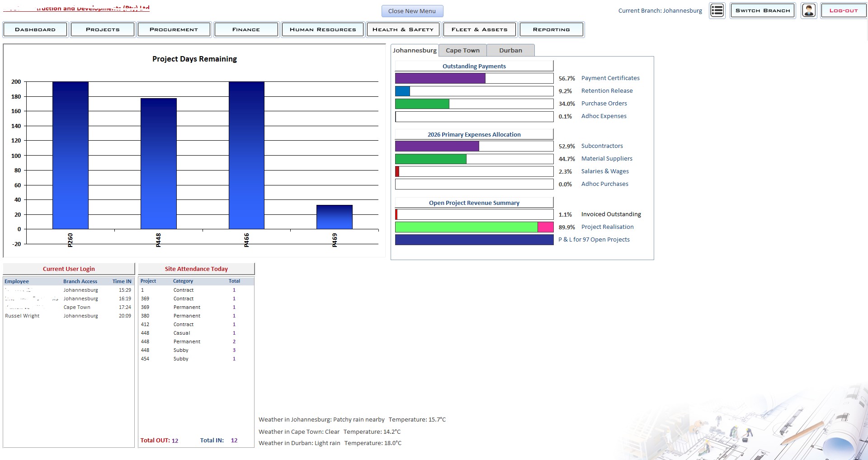Click the Site Attendance Today header
Screen dimensions: 868x460
[x=196, y=269]
